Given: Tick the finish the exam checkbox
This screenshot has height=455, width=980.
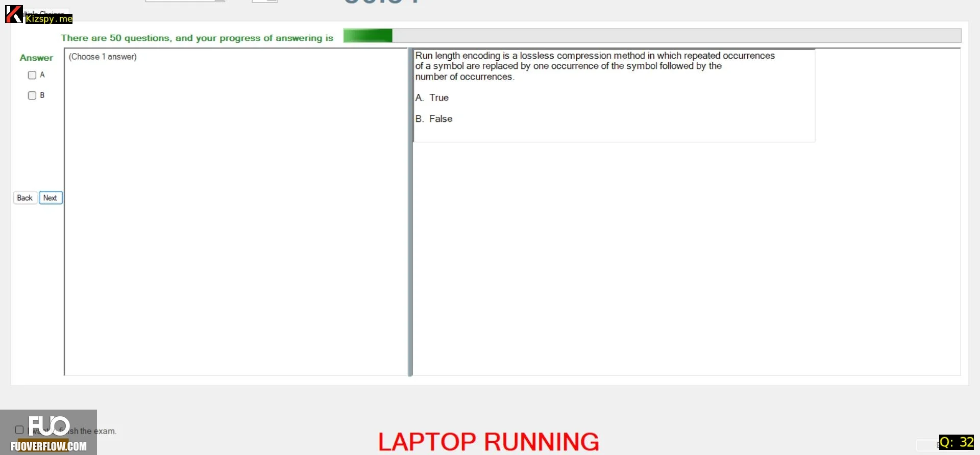Looking at the screenshot, I should point(19,430).
